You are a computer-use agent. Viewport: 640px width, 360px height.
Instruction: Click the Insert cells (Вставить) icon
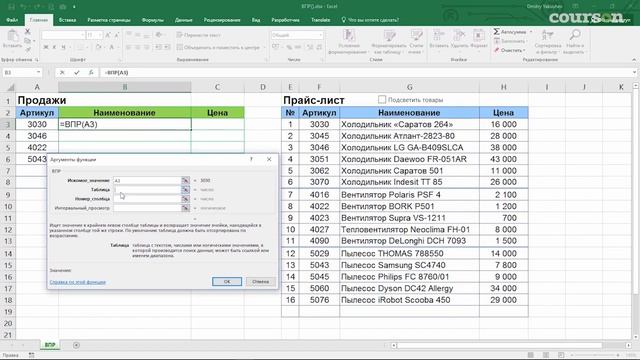(439, 36)
